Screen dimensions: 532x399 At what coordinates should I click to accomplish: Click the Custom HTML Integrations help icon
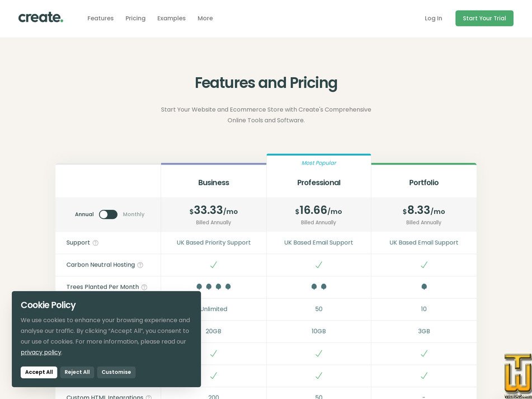pos(149,397)
